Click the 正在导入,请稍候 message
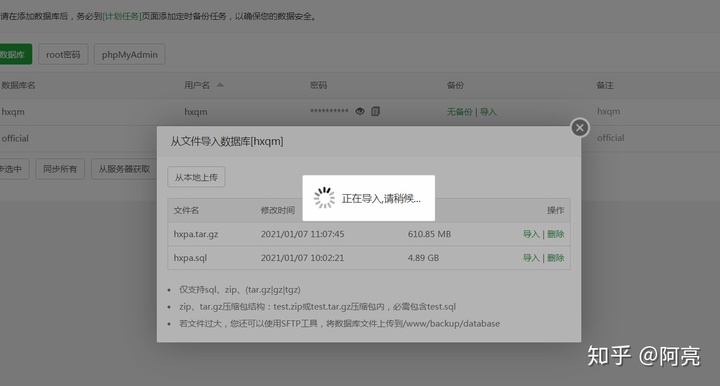720x386 pixels. click(x=381, y=198)
